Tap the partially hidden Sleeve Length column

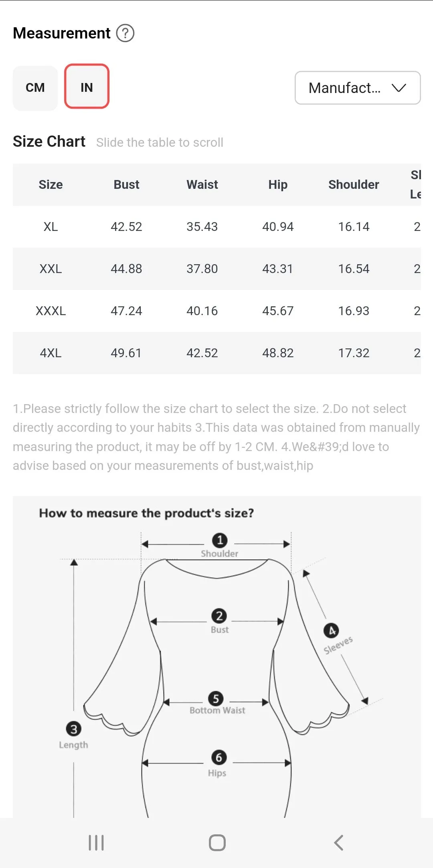tap(415, 184)
